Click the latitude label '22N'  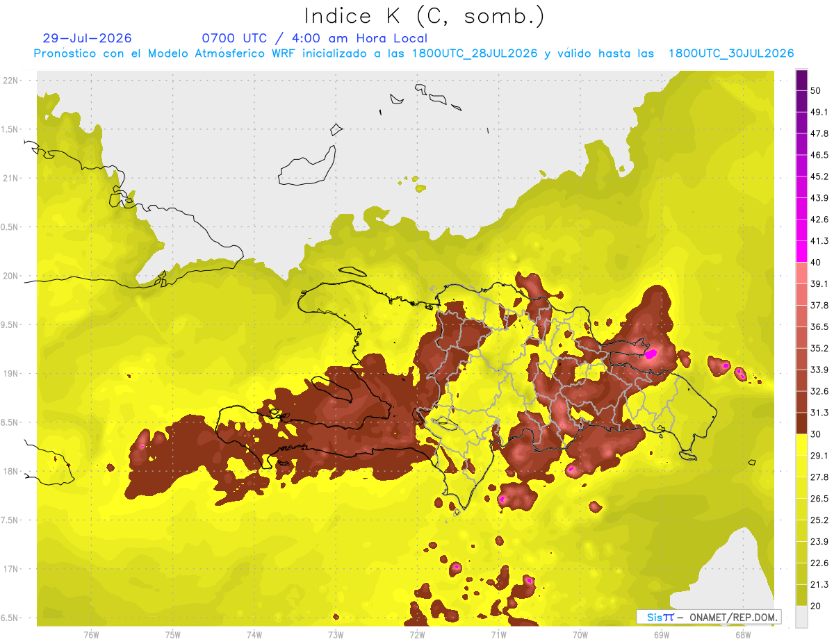pos(10,81)
